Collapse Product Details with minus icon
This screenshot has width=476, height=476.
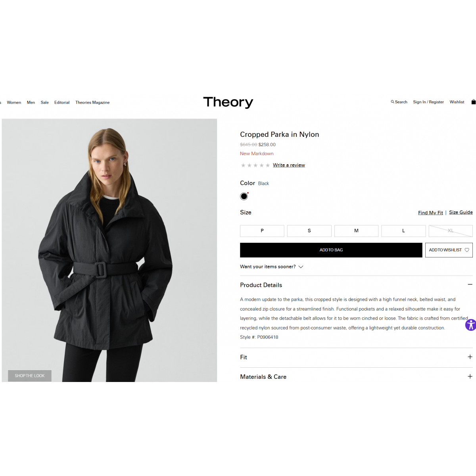click(470, 284)
